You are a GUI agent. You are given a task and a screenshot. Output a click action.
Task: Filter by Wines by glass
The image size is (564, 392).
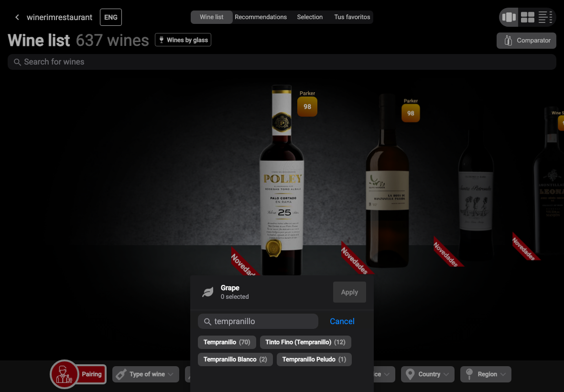(183, 40)
